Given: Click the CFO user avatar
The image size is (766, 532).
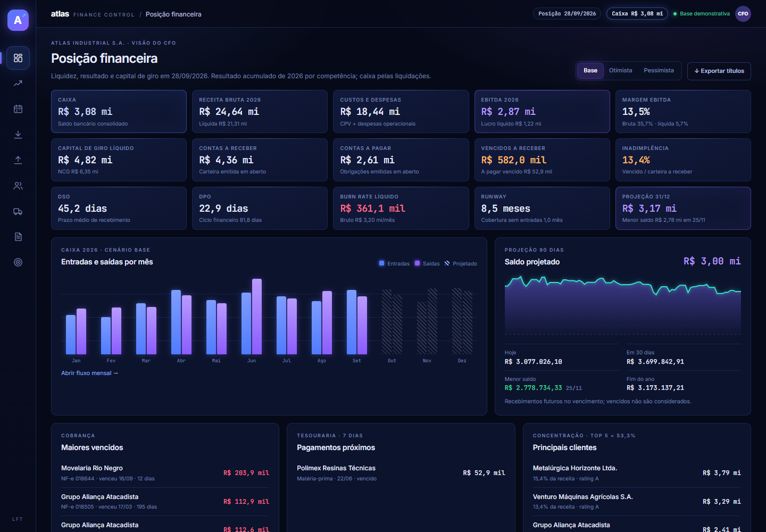Looking at the screenshot, I should pyautogui.click(x=743, y=14).
